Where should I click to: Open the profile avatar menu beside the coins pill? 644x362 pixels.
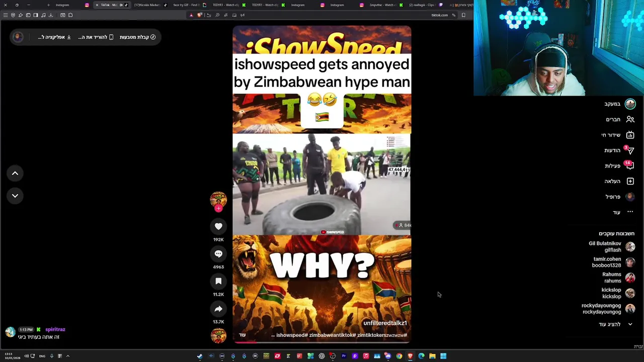[x=18, y=37]
